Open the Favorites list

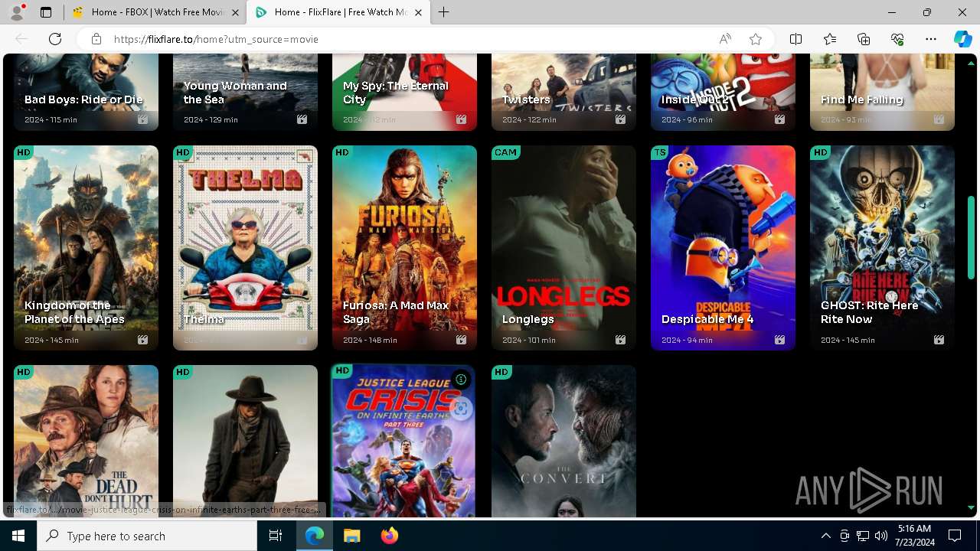[830, 39]
